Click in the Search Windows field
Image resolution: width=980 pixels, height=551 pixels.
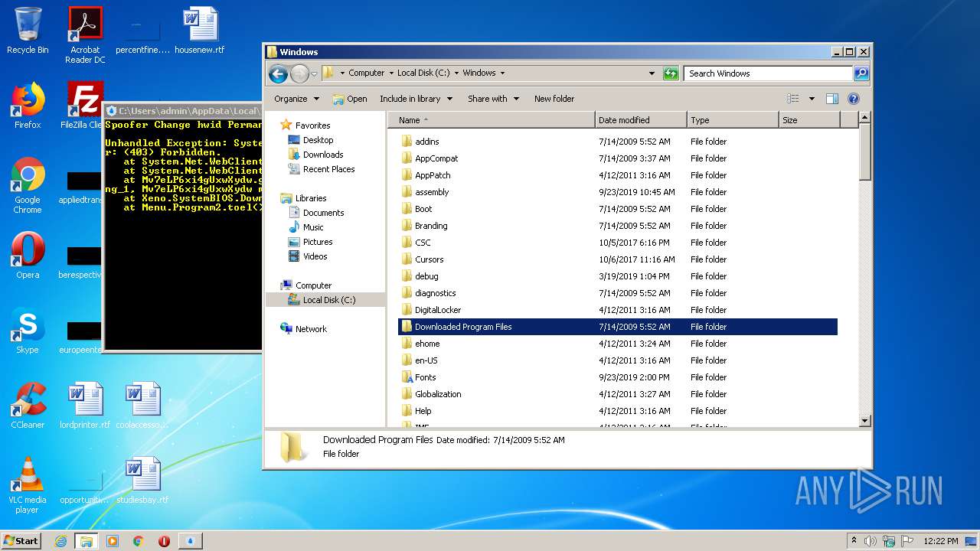pyautogui.click(x=767, y=73)
